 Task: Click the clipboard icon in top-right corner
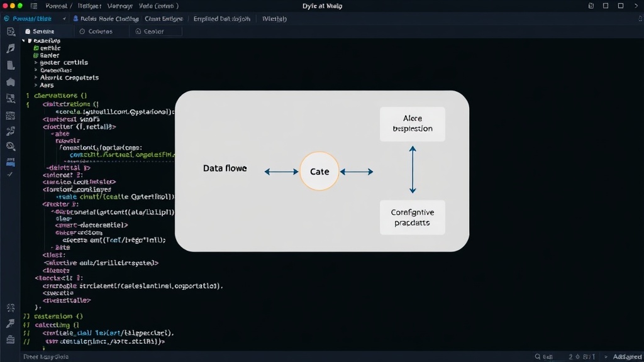591,6
